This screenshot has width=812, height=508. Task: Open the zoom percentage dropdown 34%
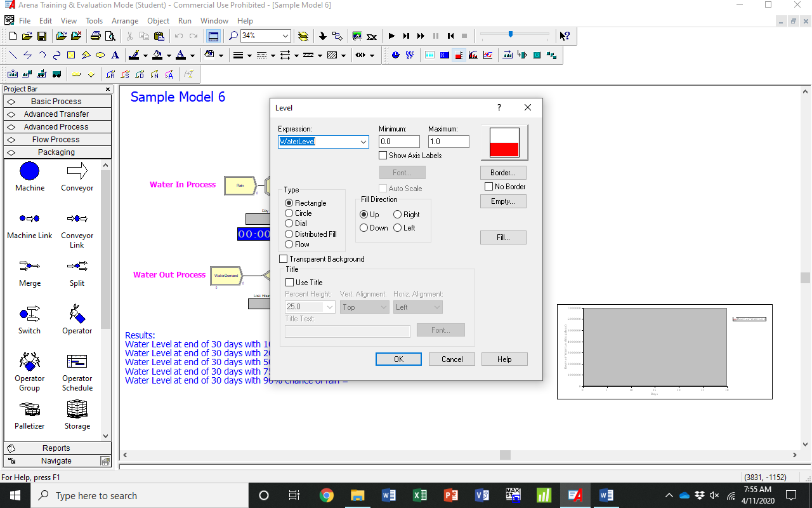coord(285,36)
